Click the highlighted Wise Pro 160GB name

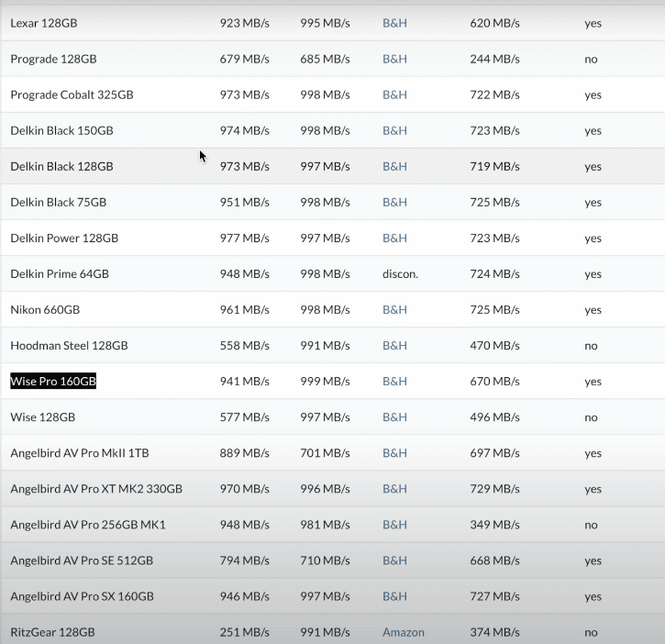point(53,382)
